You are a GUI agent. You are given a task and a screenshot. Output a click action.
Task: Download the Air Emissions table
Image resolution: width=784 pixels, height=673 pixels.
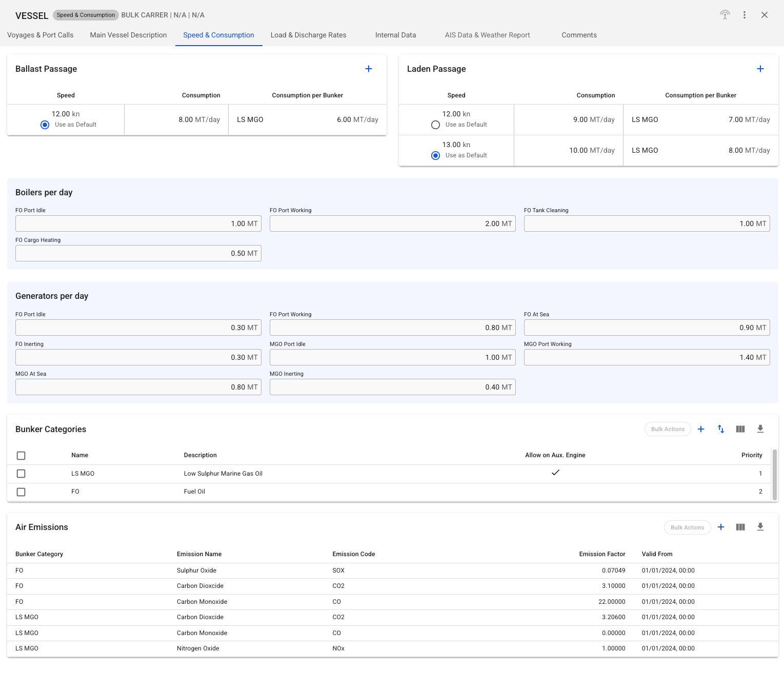760,527
